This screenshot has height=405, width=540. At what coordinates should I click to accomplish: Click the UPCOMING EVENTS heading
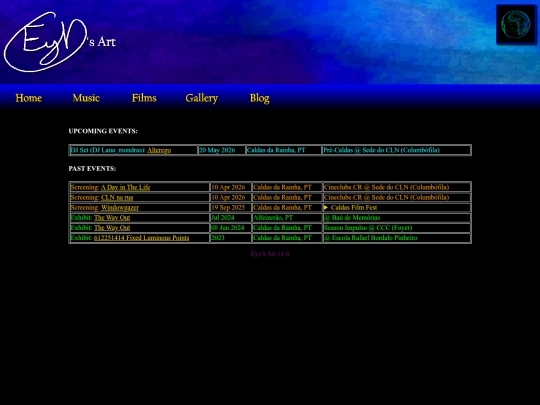point(103,131)
